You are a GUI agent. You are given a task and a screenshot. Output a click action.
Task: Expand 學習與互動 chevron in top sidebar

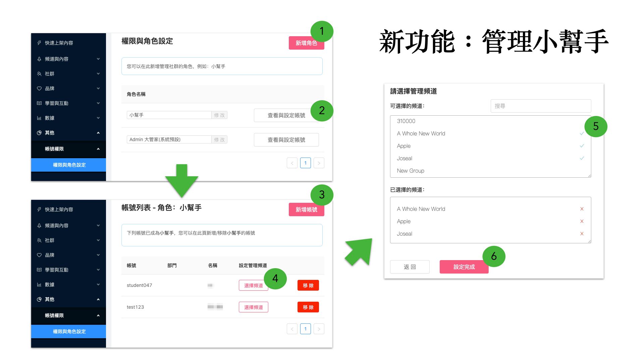(x=98, y=103)
